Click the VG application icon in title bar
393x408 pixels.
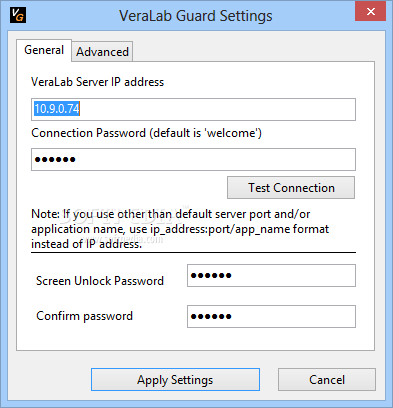pos(18,15)
